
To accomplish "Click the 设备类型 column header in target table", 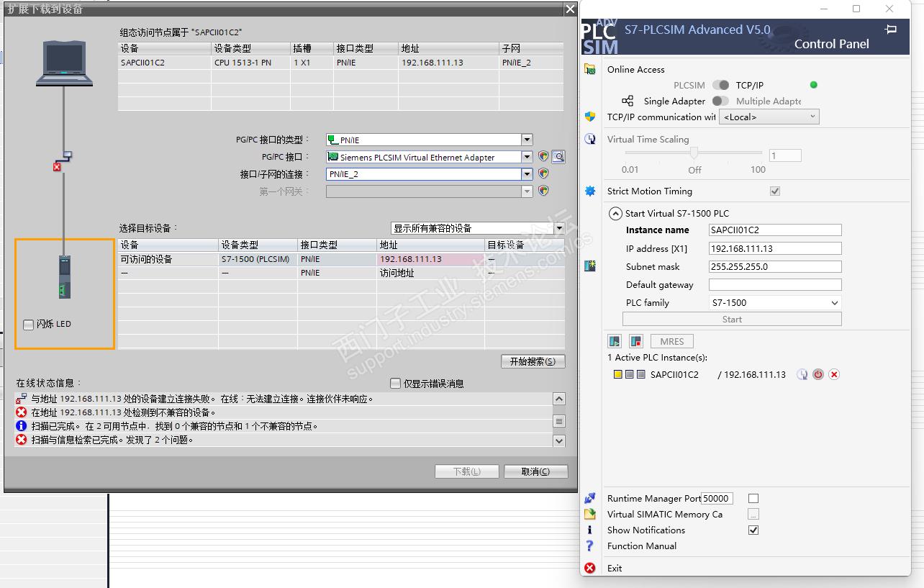I will click(x=258, y=245).
